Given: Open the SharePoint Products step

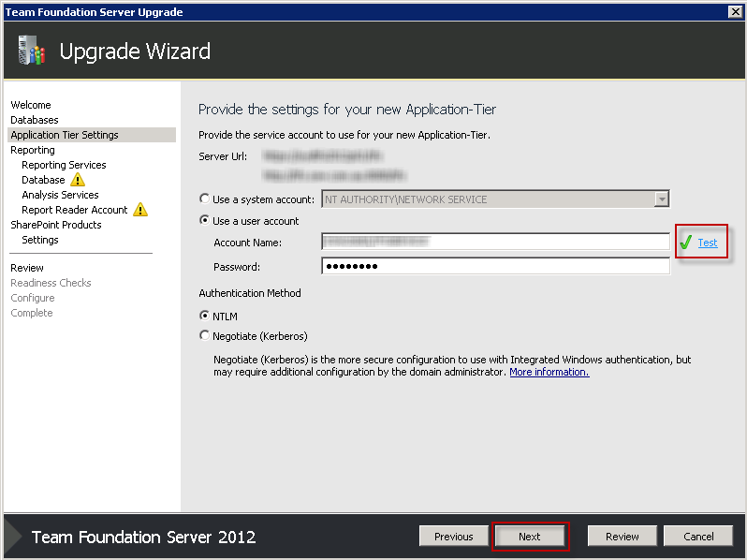Looking at the screenshot, I should (x=56, y=225).
